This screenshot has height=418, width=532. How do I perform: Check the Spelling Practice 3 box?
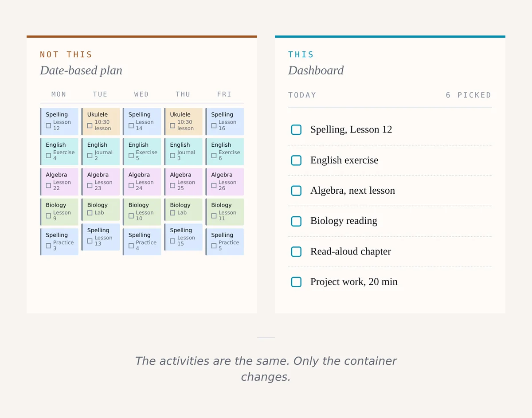tap(48, 246)
